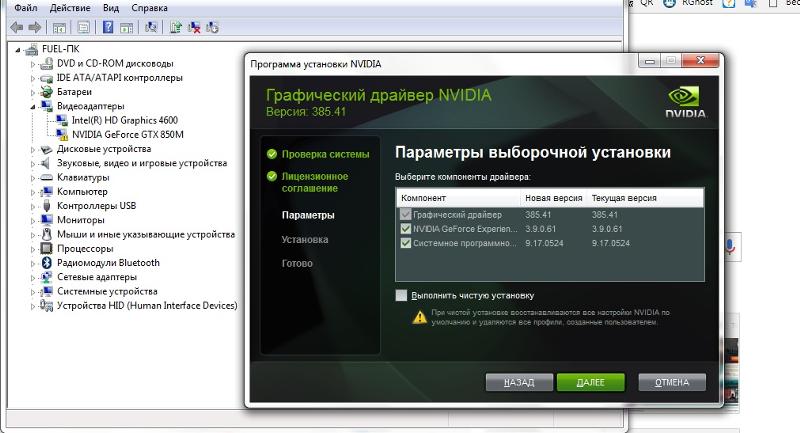Open the Файл menu
Image resolution: width=800 pixels, height=433 pixels.
point(26,8)
